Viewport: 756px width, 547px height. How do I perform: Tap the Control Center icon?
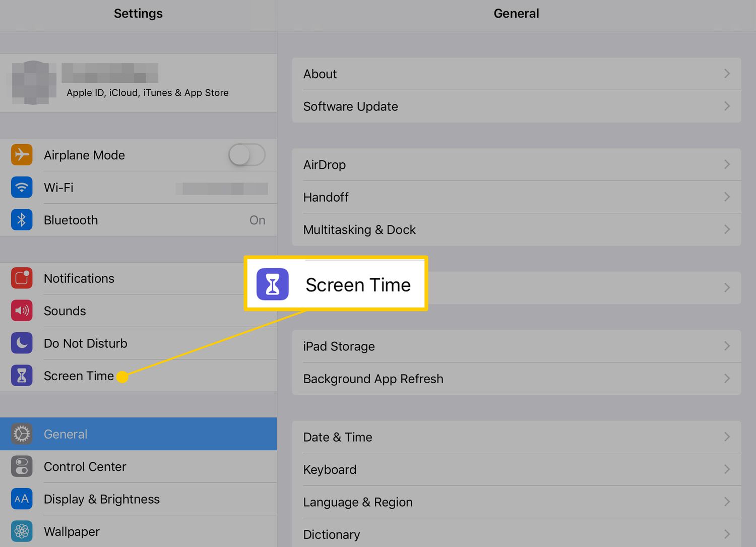[22, 466]
